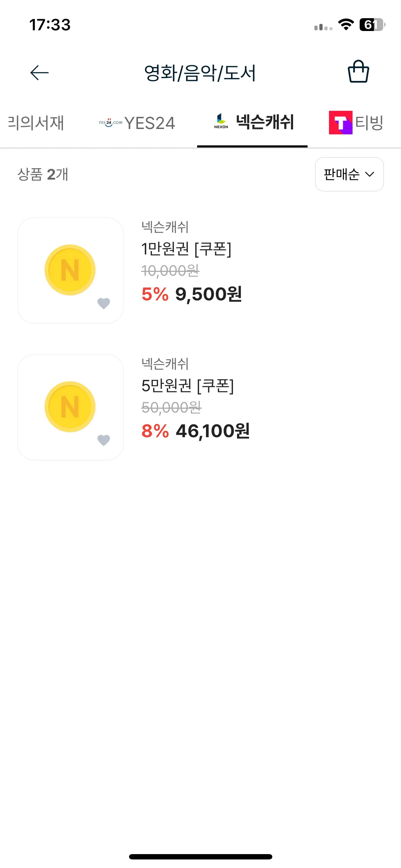Tap the TVING logo icon
This screenshot has width=401, height=868.
(340, 123)
